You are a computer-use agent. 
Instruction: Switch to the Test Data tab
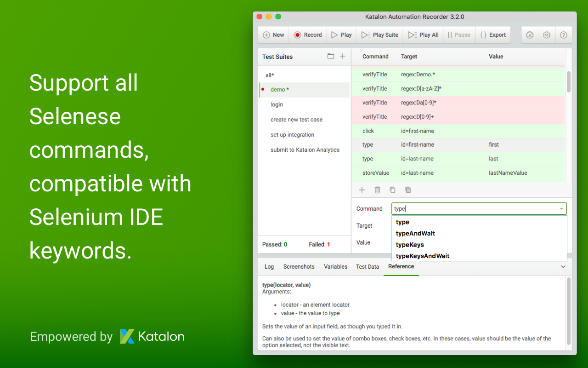coord(367,267)
